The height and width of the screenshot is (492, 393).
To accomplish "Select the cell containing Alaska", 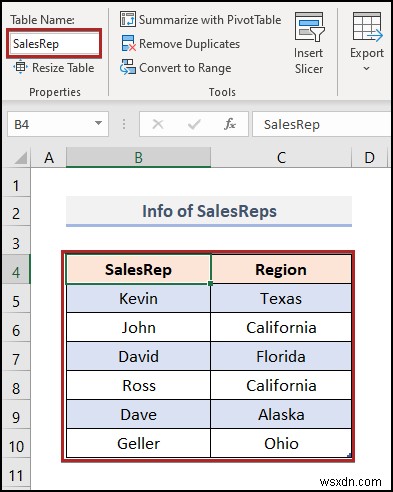I will click(x=281, y=414).
